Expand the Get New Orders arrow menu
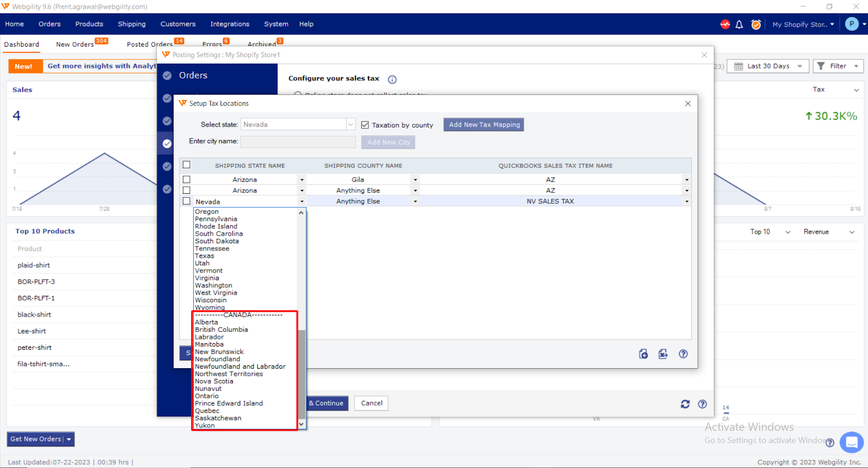Image resolution: width=868 pixels, height=468 pixels. click(x=69, y=439)
